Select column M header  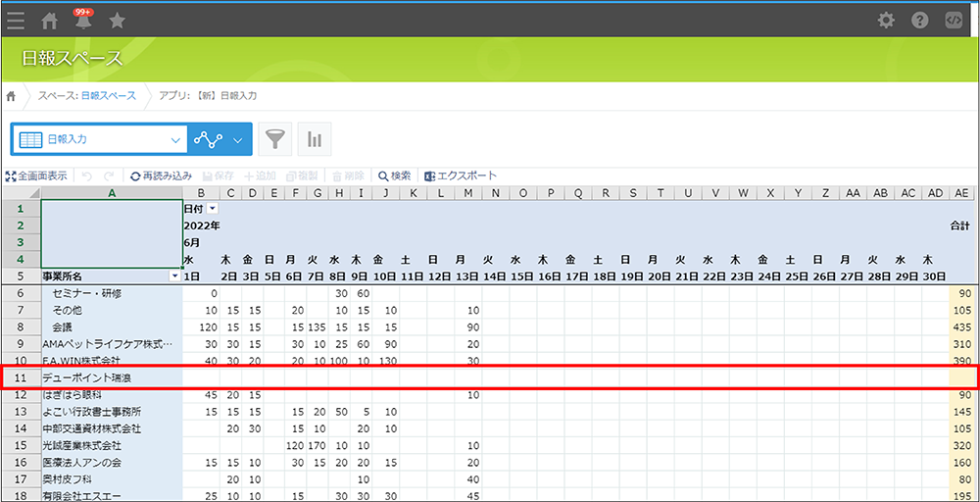click(x=468, y=193)
